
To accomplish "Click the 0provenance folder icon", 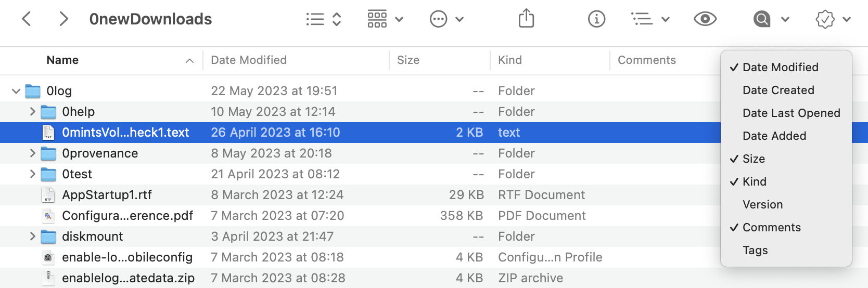I will 48,153.
